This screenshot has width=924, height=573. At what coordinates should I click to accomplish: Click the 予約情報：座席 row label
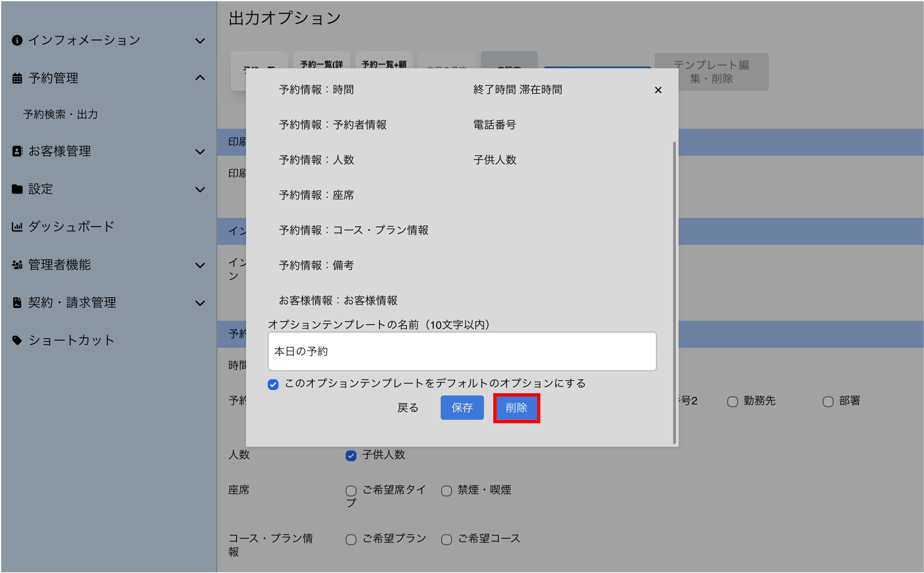coord(316,195)
